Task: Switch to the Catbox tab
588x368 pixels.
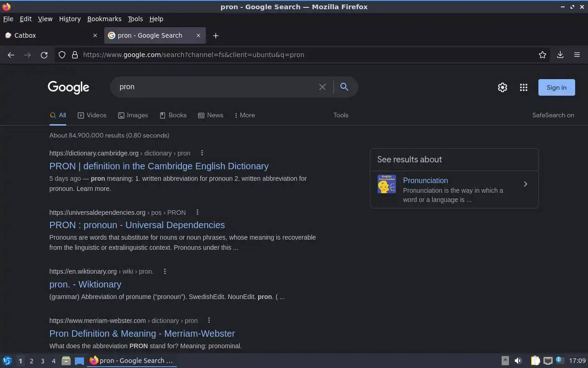Action: click(x=51, y=35)
